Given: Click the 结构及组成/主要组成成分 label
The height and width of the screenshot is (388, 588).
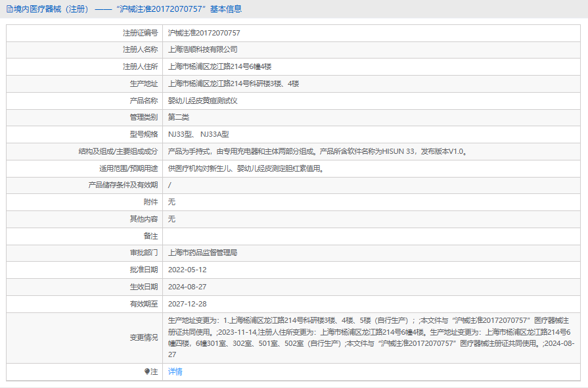Looking at the screenshot, I should tap(118, 152).
